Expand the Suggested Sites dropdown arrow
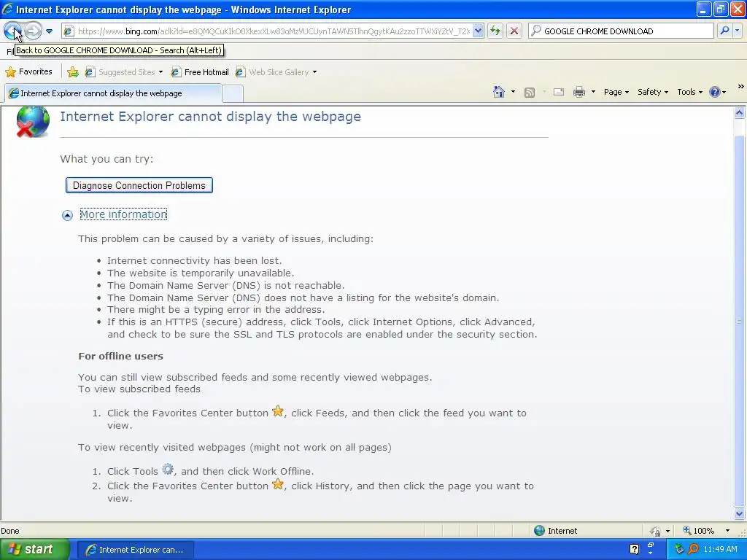The image size is (747, 560). [x=160, y=72]
